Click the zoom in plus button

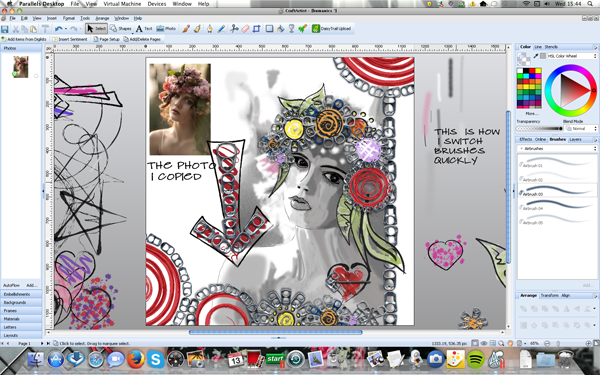point(588,343)
